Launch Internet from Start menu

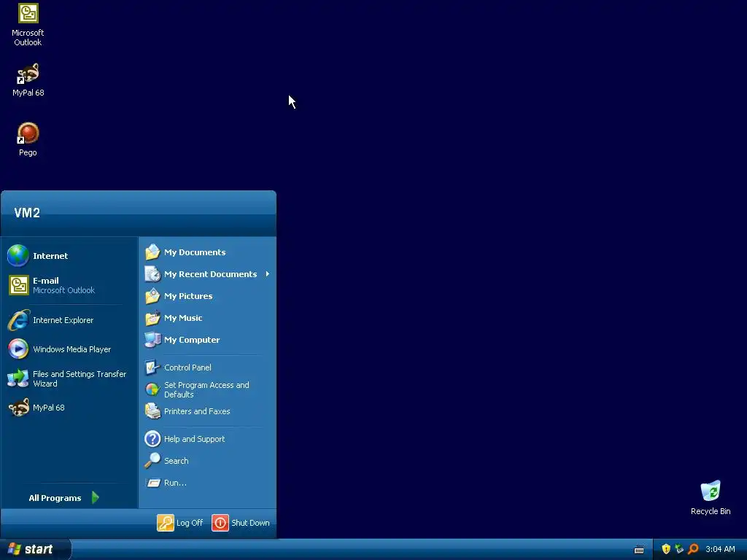click(x=69, y=256)
